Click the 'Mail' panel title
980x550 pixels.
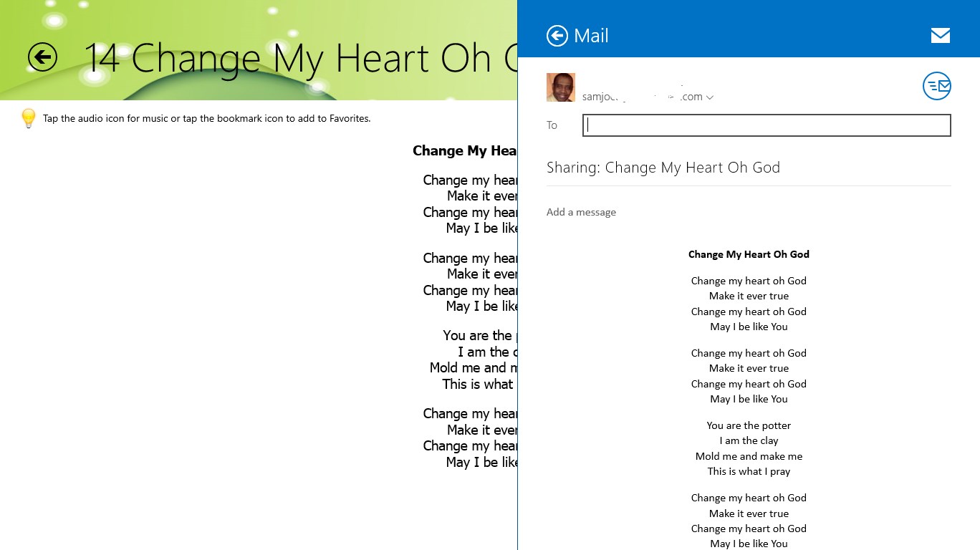point(591,36)
